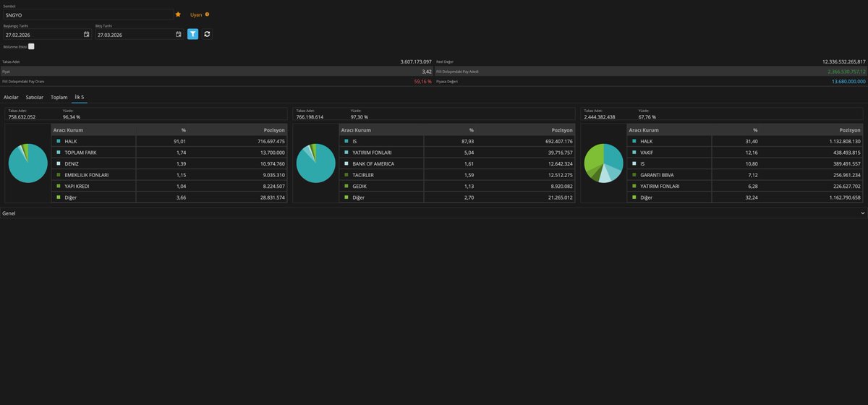Select the YAPI KREDI row
Viewport: 868px width, 405px height.
(170, 186)
